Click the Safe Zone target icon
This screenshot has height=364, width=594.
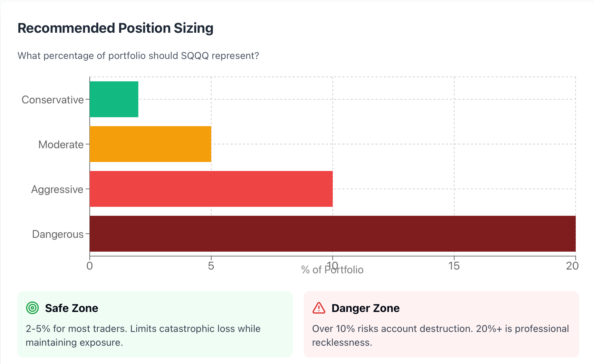[x=32, y=308]
